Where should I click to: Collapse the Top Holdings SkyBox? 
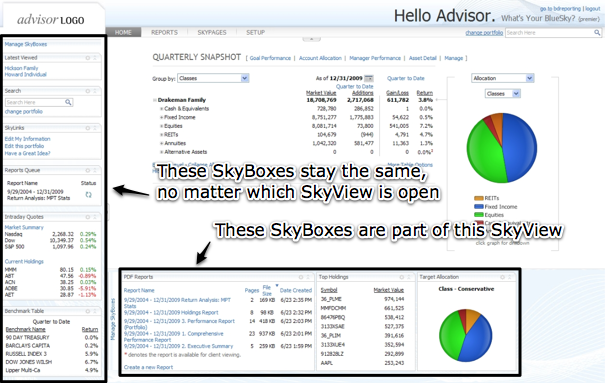tap(409, 277)
